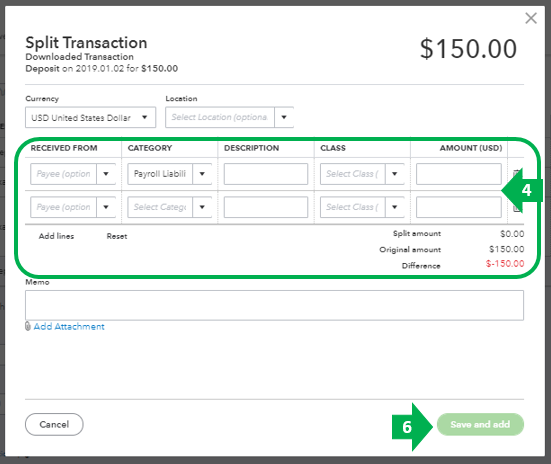
Task: Click first row Description field
Action: tap(266, 174)
